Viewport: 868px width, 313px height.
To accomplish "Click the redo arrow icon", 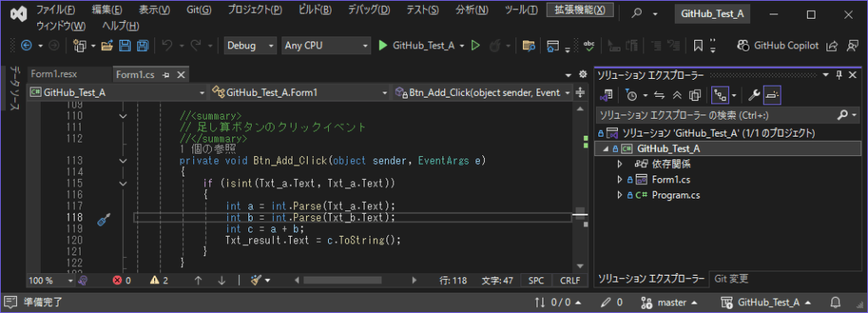I will pyautogui.click(x=196, y=46).
